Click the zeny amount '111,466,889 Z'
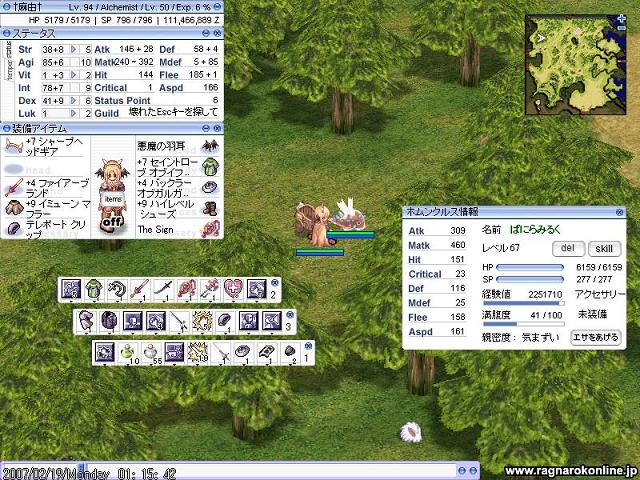The height and width of the screenshot is (480, 640). (191, 20)
